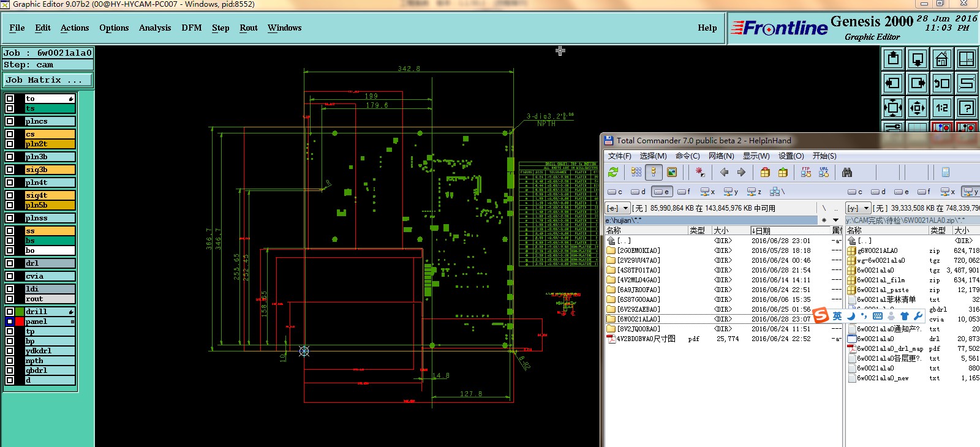Click the 1:2 zoom scale icon
This screenshot has height=447, width=980.
click(x=941, y=108)
